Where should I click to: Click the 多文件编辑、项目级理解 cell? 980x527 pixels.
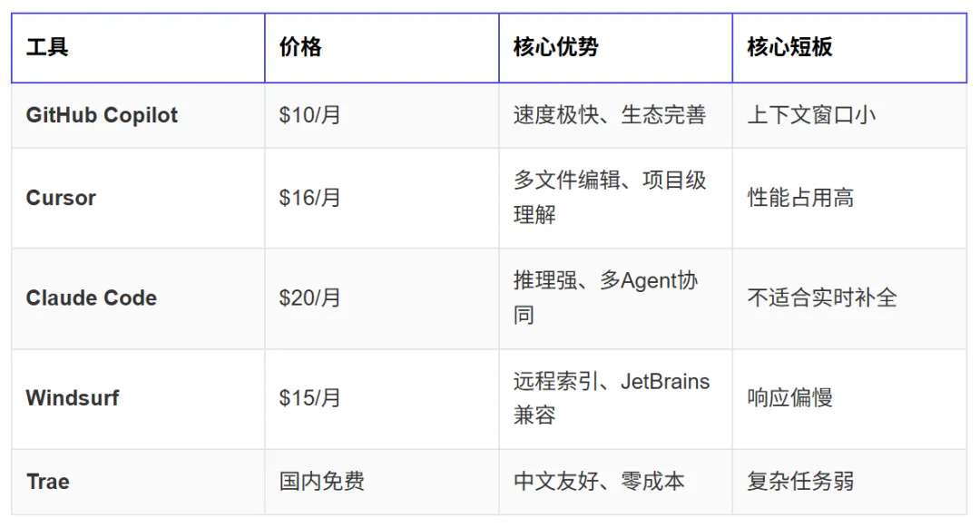click(x=615, y=198)
